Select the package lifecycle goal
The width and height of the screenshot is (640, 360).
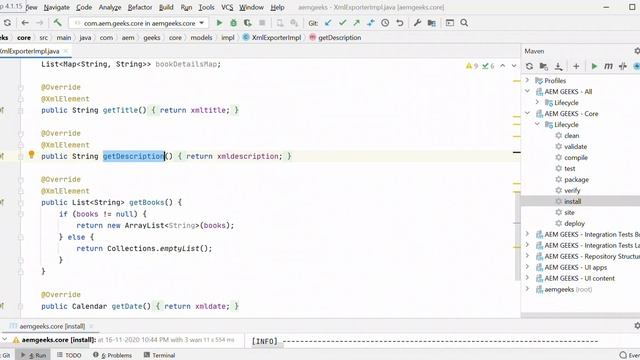point(576,180)
